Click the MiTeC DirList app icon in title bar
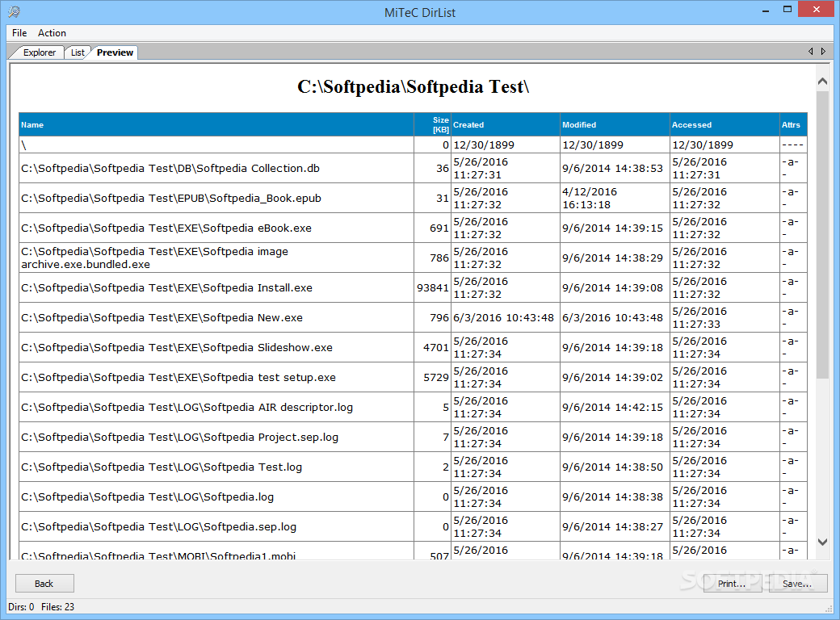The height and width of the screenshot is (620, 840). 14,12
